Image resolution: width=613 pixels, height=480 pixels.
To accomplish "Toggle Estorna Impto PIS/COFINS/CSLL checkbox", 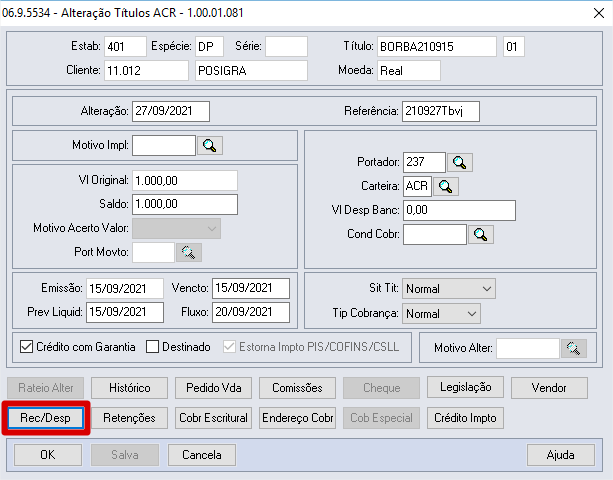I will point(229,347).
